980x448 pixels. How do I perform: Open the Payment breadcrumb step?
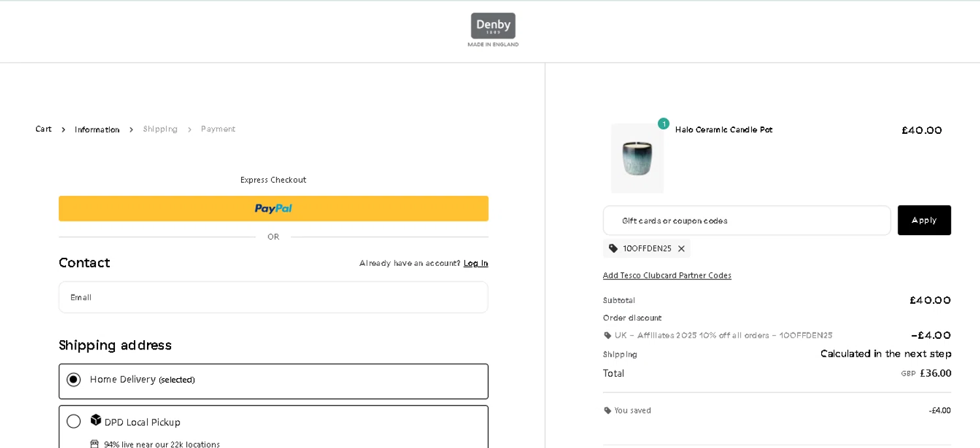(x=218, y=129)
